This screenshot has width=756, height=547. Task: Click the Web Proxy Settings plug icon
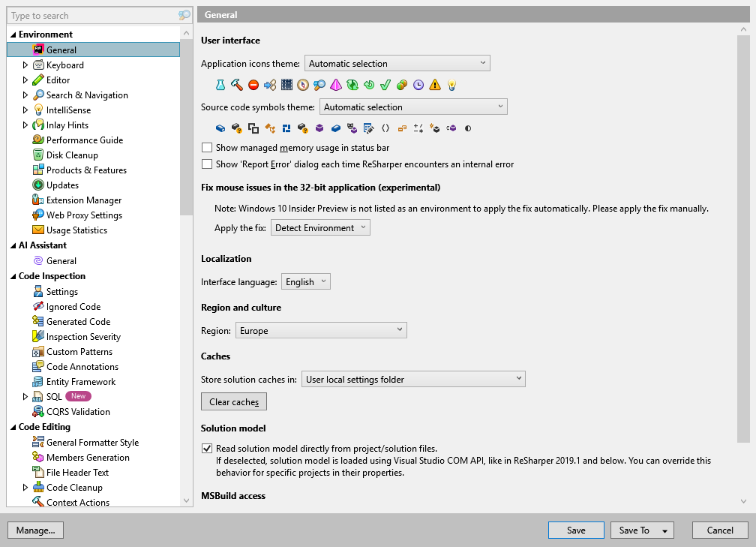(37, 215)
